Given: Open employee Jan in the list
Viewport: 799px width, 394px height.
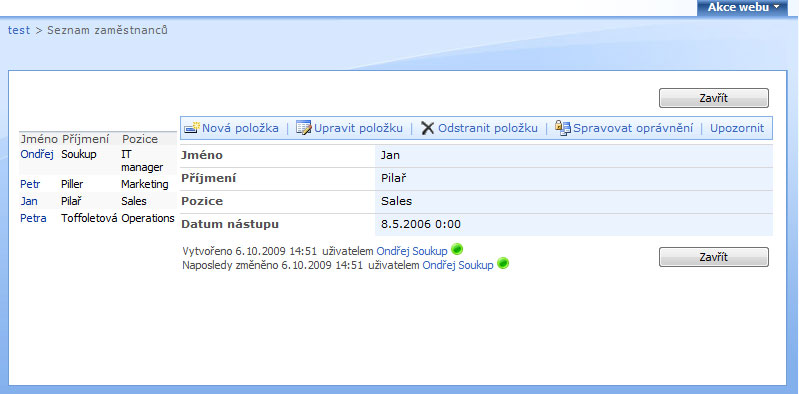Looking at the screenshot, I should [29, 201].
